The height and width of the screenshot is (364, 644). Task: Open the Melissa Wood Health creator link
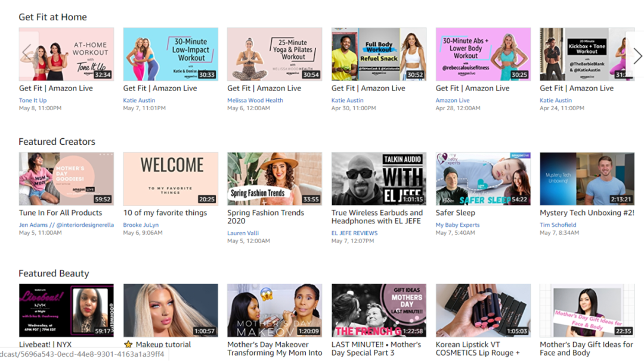click(x=255, y=100)
